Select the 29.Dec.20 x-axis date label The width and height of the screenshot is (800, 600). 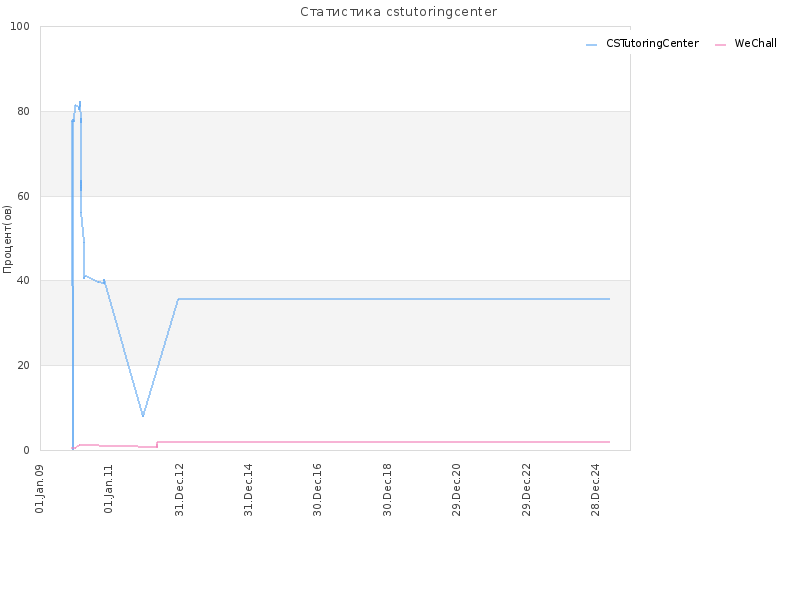point(456,489)
